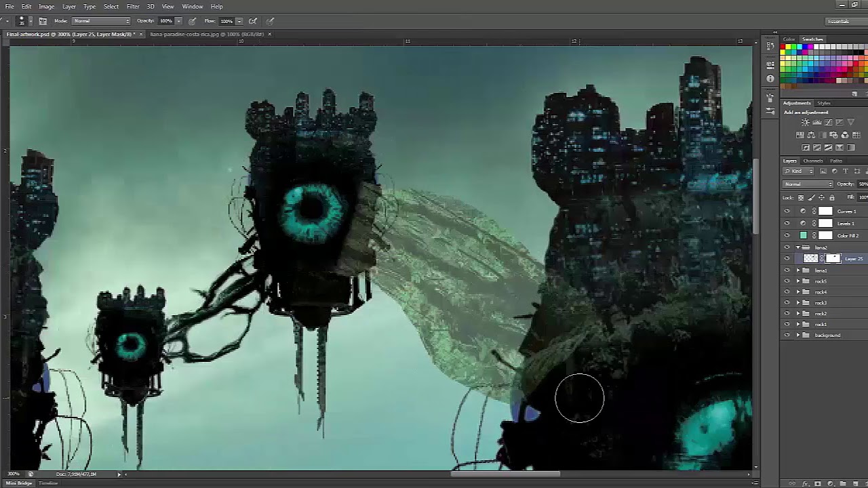Add a Vibrance adjustment
Image resolution: width=868 pixels, height=488 pixels.
pyautogui.click(x=851, y=122)
